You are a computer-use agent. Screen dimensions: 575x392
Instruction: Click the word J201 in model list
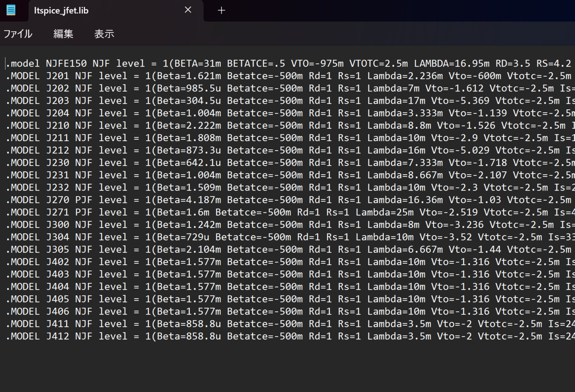[x=57, y=76]
